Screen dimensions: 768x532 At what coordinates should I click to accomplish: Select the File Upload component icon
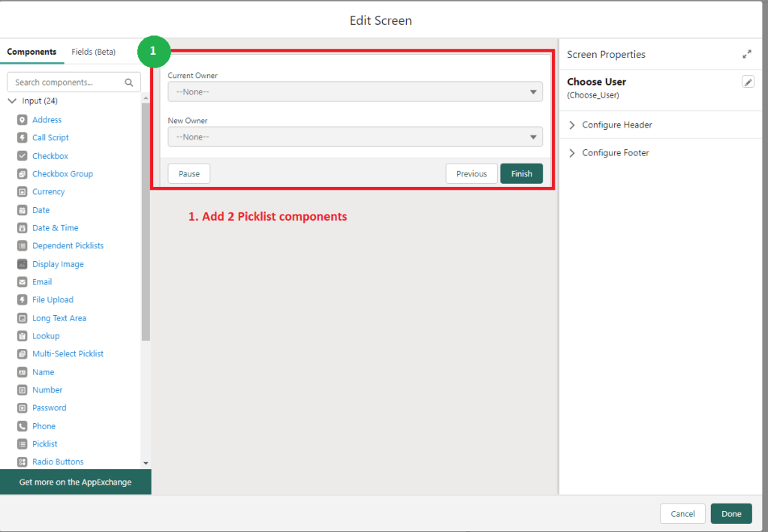pos(22,300)
